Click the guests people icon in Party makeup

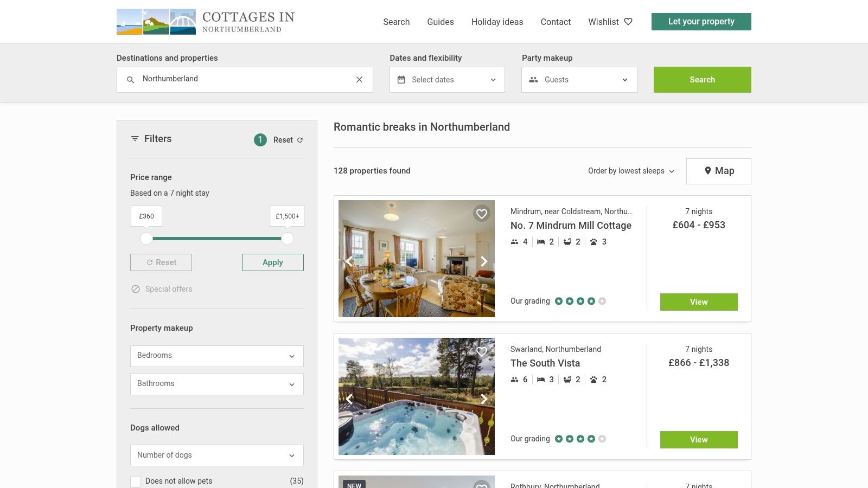pyautogui.click(x=533, y=80)
